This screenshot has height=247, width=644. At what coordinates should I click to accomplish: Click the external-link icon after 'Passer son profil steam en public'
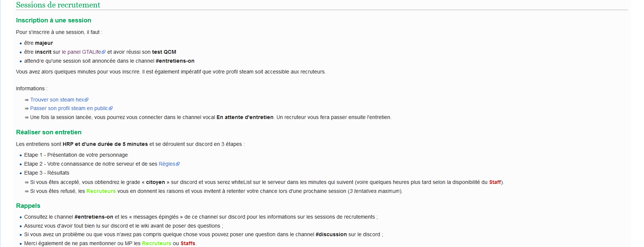tap(111, 109)
